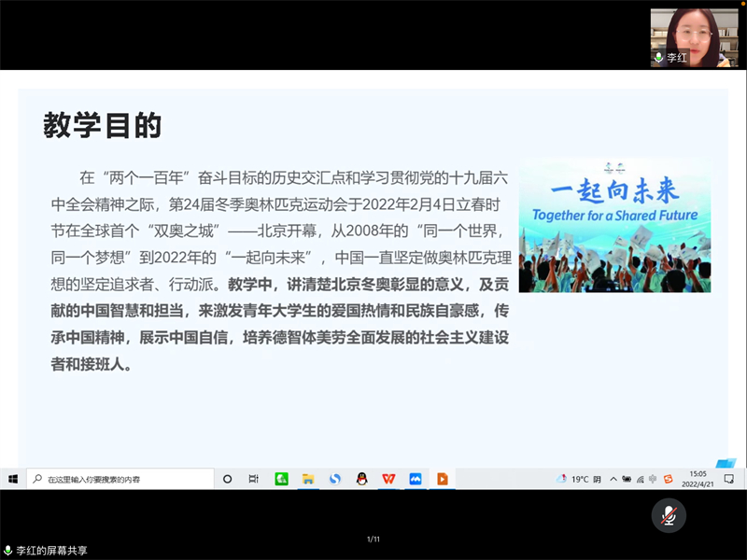
Task: Open the orange video player taskbar icon
Action: coord(443,479)
